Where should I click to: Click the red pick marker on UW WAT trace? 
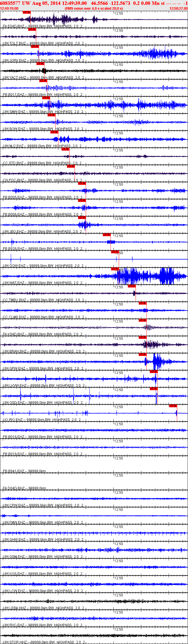(x=115, y=269)
